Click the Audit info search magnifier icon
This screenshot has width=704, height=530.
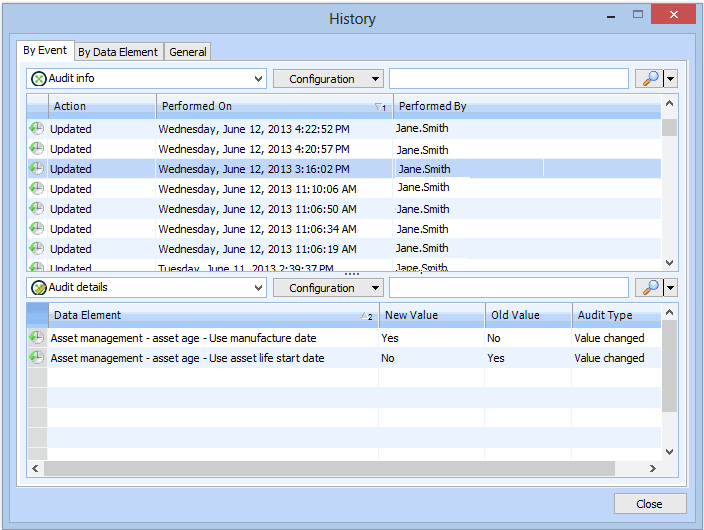point(649,79)
